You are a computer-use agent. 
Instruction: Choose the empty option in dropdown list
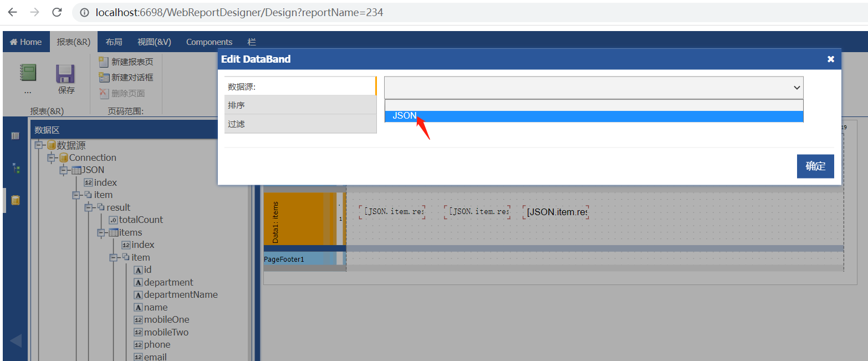click(594, 105)
